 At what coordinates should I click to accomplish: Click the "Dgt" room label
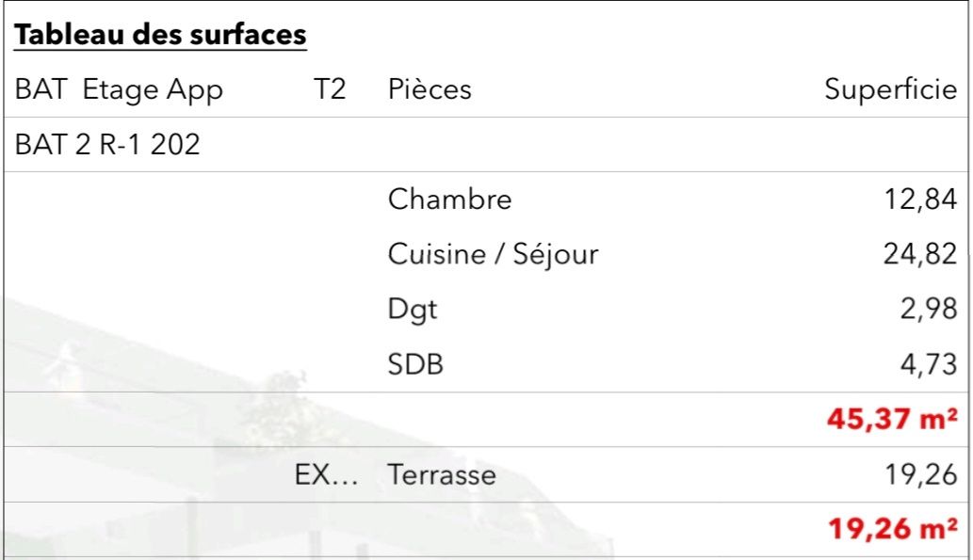pos(413,310)
